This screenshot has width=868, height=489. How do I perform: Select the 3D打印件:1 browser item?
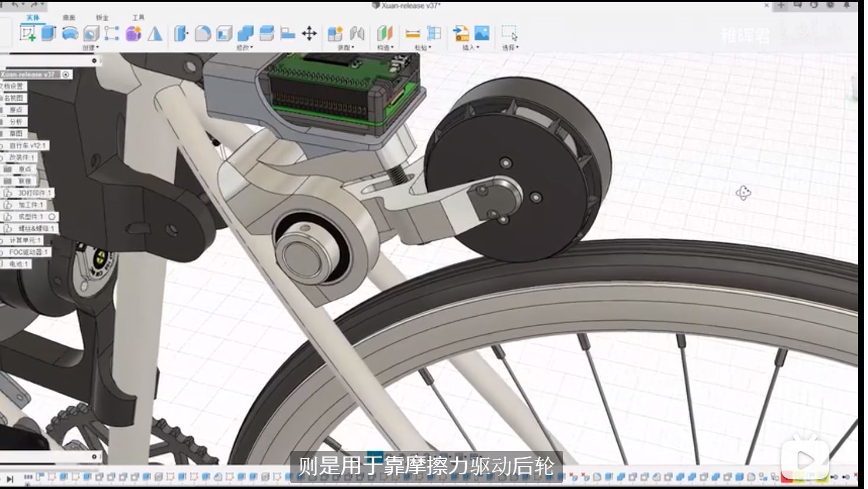click(x=34, y=193)
